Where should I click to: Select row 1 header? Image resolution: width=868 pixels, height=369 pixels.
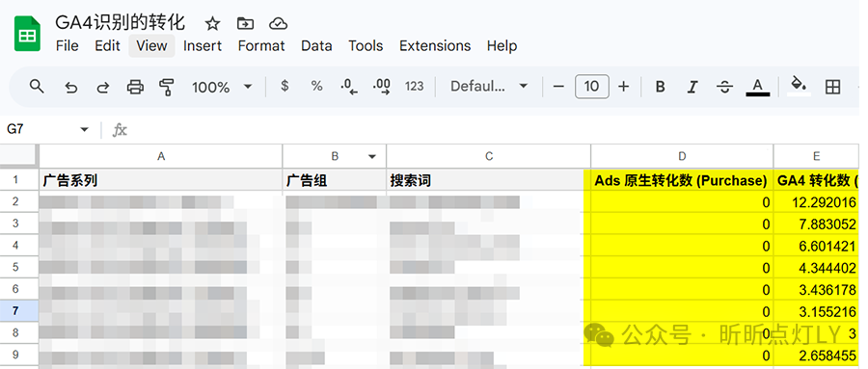coord(15,180)
